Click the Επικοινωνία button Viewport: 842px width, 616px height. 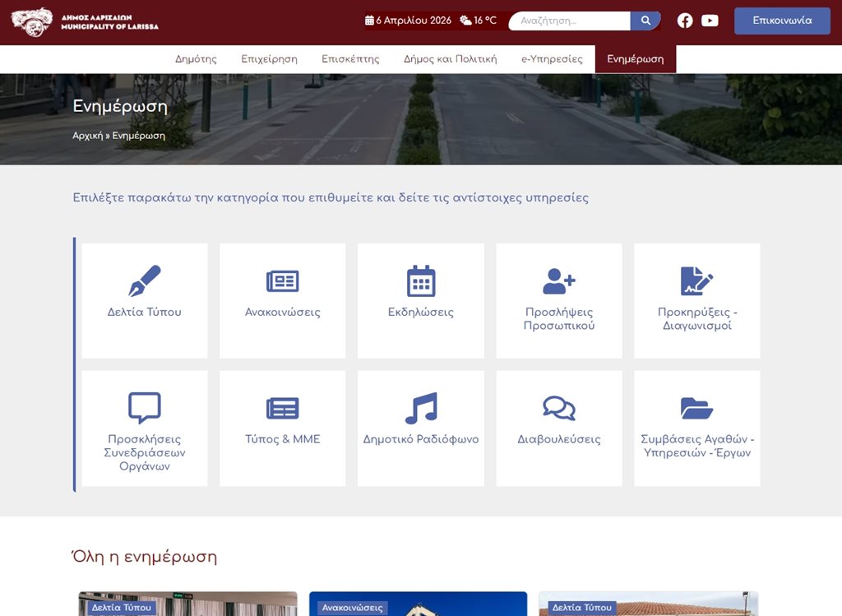pyautogui.click(x=782, y=21)
